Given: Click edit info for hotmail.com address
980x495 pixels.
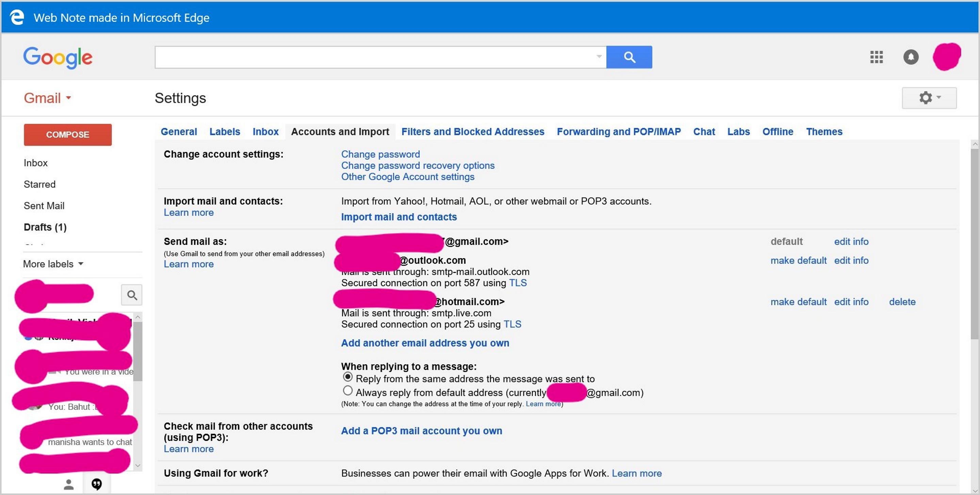Looking at the screenshot, I should click(851, 302).
